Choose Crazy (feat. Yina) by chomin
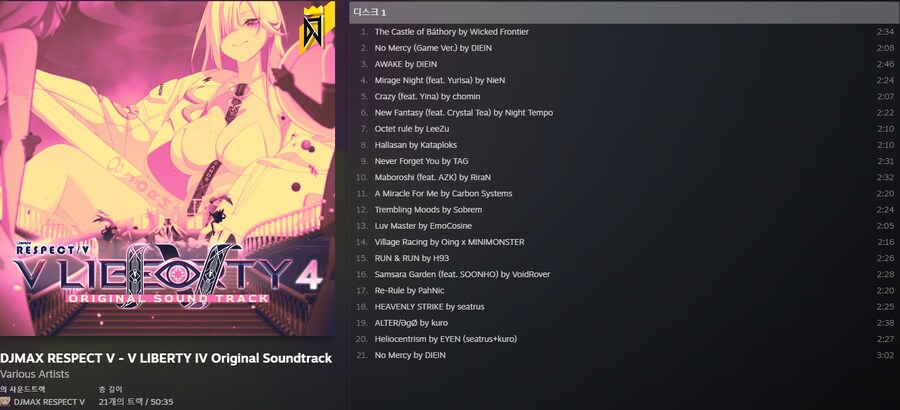Image resolution: width=900 pixels, height=410 pixels. point(624,96)
